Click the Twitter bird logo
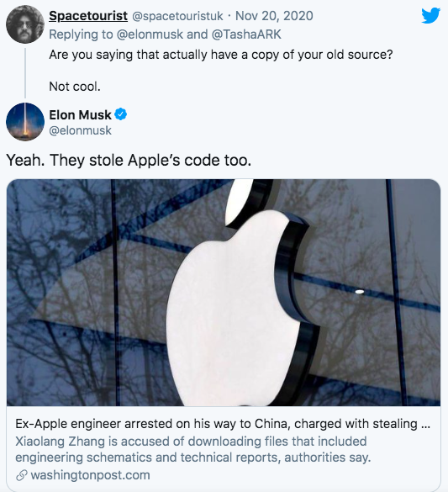This screenshot has width=448, height=492. coord(430,16)
